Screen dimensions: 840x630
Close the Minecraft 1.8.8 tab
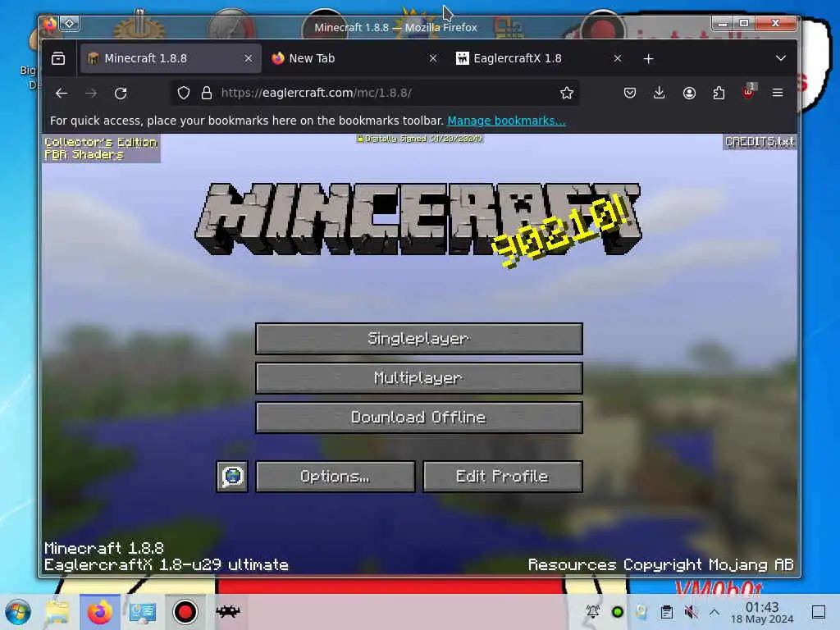248,58
